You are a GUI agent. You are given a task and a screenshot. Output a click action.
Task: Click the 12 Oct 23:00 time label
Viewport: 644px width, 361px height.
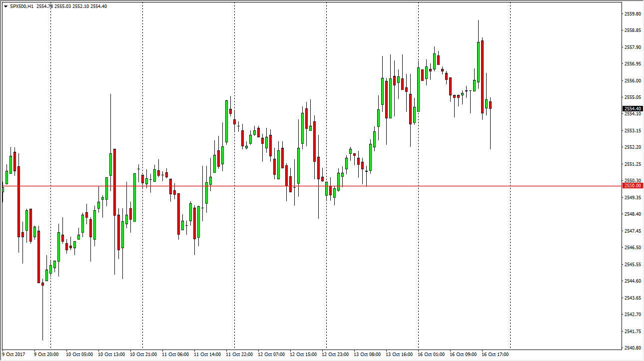335,355
